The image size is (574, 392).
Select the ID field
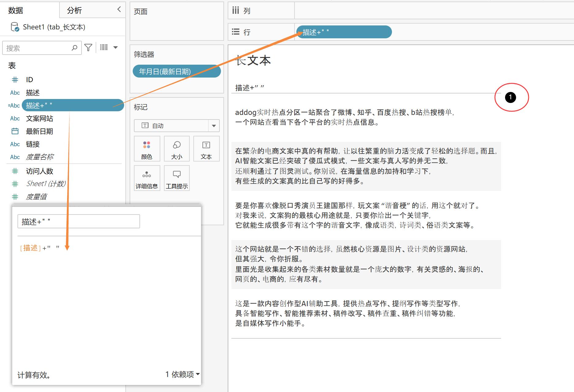[29, 80]
